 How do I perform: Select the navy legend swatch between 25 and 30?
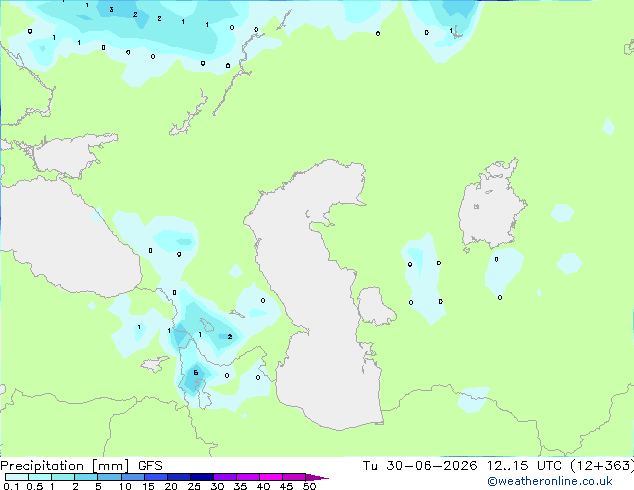pos(201,477)
